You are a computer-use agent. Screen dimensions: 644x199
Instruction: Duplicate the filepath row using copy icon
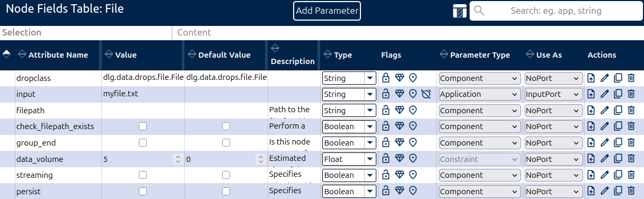(618, 111)
